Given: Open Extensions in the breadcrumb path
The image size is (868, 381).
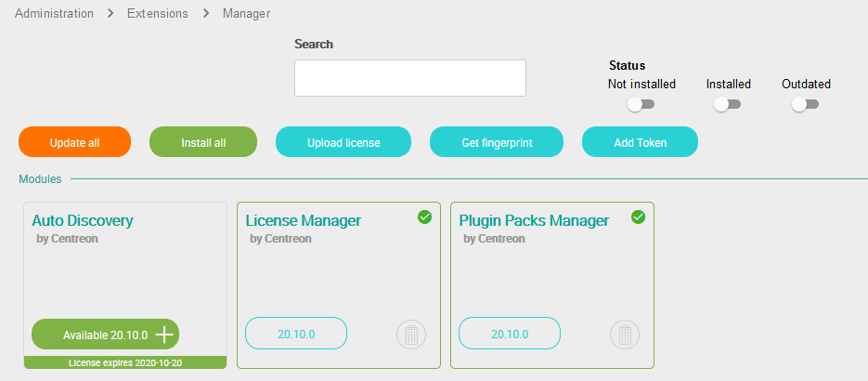Looking at the screenshot, I should click(157, 14).
